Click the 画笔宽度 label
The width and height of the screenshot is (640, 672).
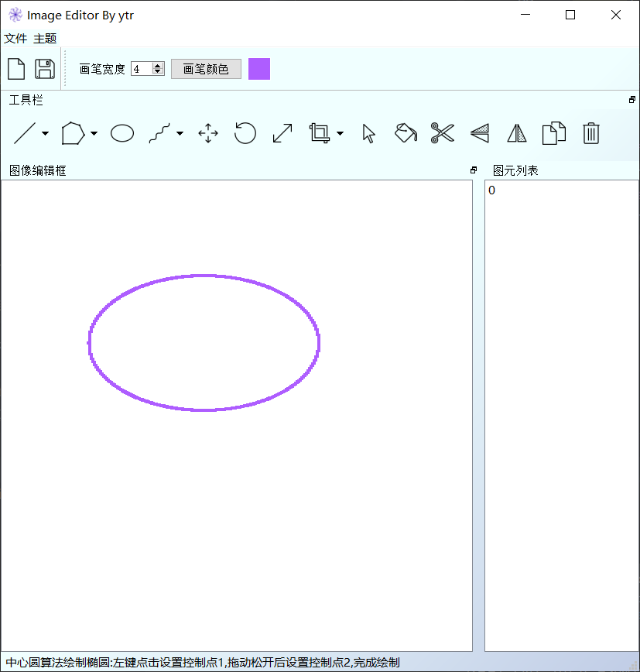tap(102, 69)
